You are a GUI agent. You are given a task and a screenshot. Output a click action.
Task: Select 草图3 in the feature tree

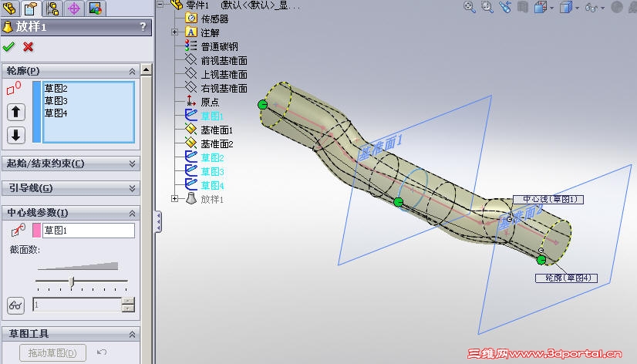pyautogui.click(x=212, y=171)
